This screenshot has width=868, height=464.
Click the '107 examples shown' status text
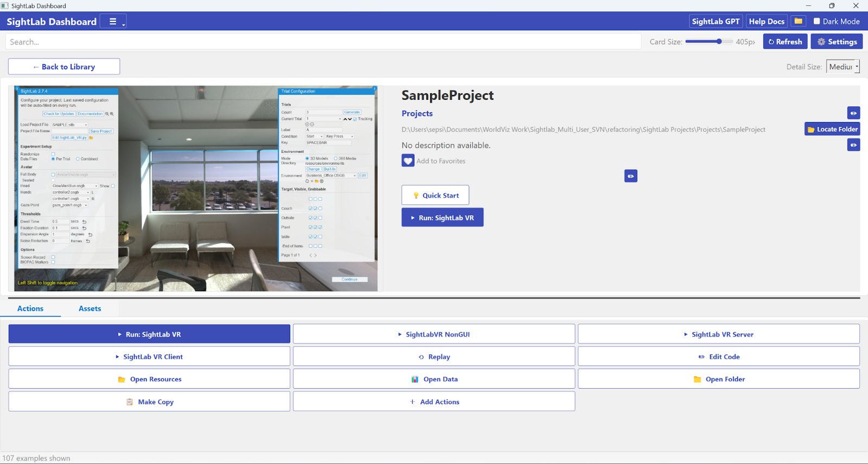(36, 458)
